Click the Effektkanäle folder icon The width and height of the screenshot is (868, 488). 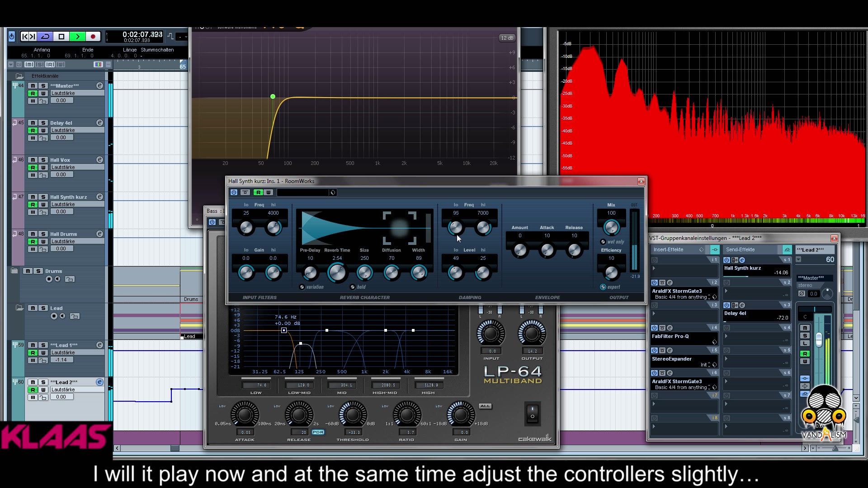[x=19, y=76]
